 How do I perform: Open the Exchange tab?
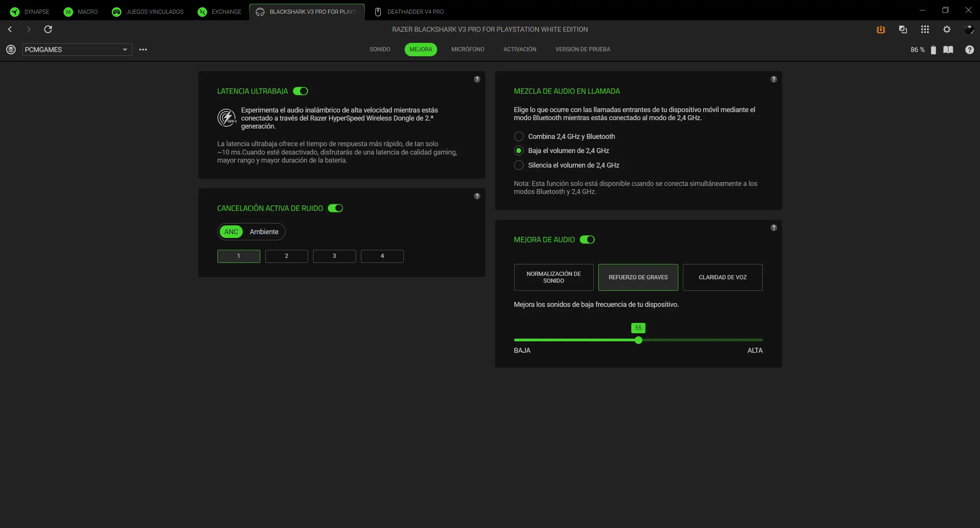[x=220, y=12]
